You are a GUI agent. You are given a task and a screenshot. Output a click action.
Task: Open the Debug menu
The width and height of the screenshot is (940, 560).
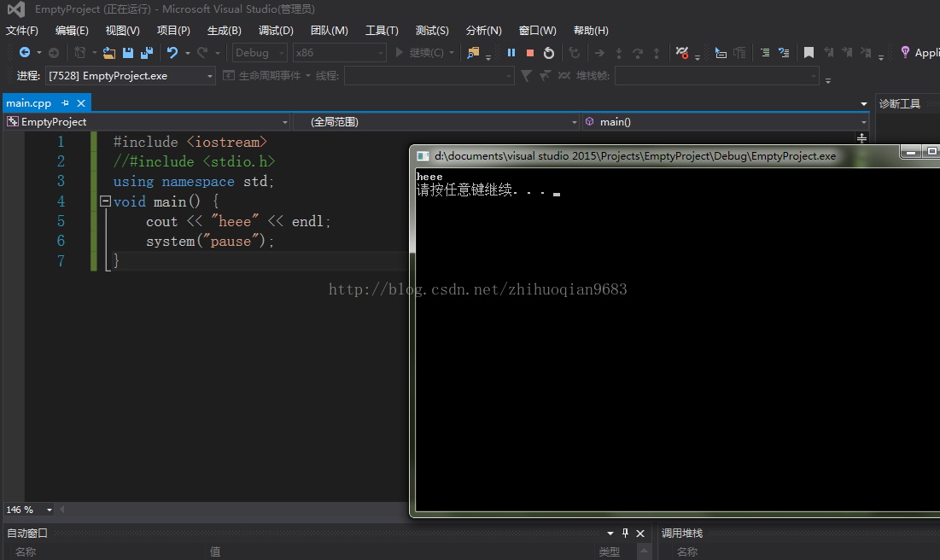click(x=276, y=31)
